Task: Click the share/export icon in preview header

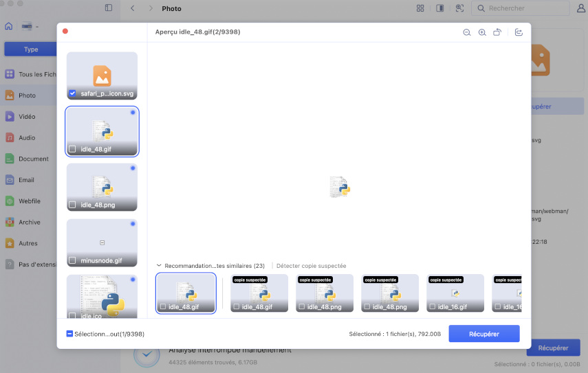Action: pos(519,32)
